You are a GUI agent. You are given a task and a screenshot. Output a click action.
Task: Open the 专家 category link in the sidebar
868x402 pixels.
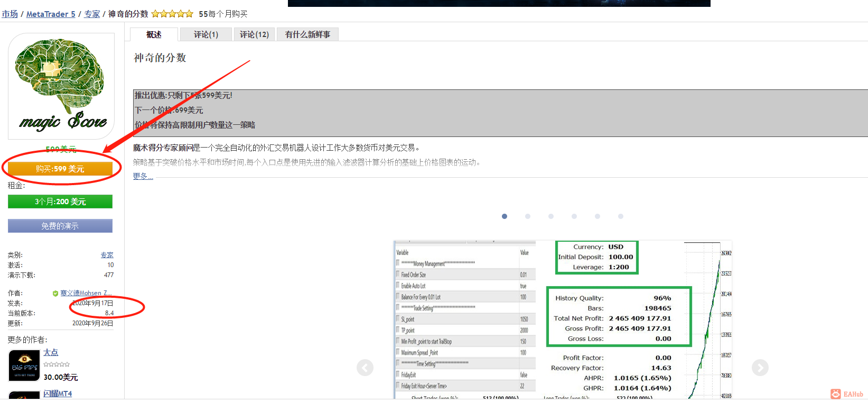(107, 255)
